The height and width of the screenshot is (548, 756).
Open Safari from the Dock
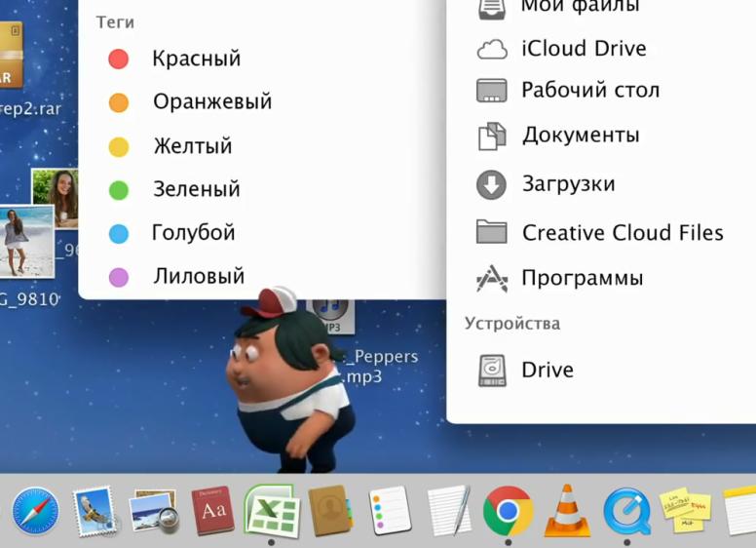point(35,511)
